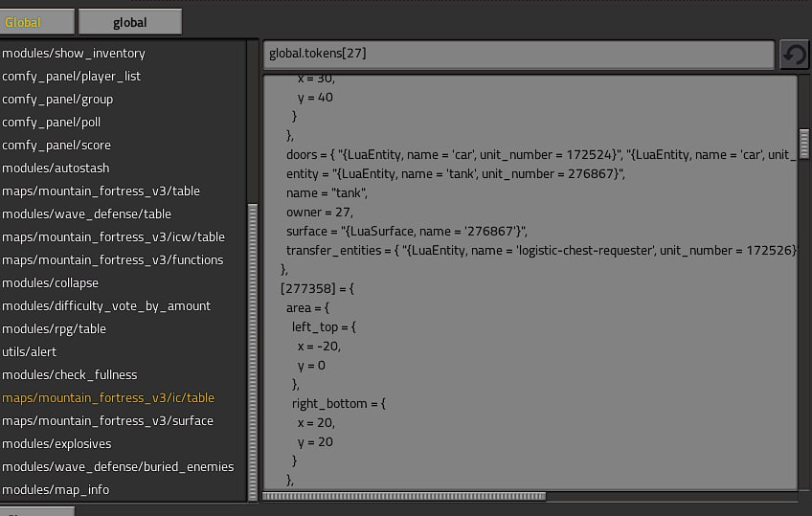This screenshot has height=516, width=812.
Task: Select modules/collapse entry
Action: (50, 283)
